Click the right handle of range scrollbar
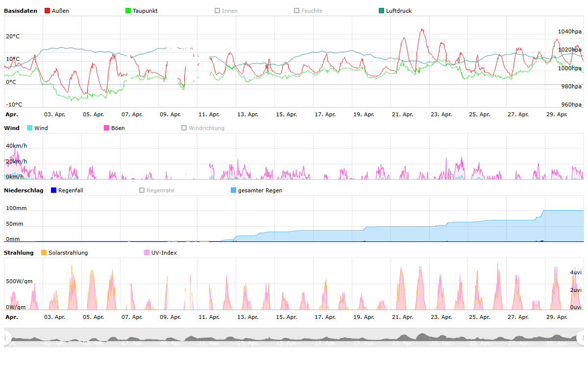 (x=581, y=338)
